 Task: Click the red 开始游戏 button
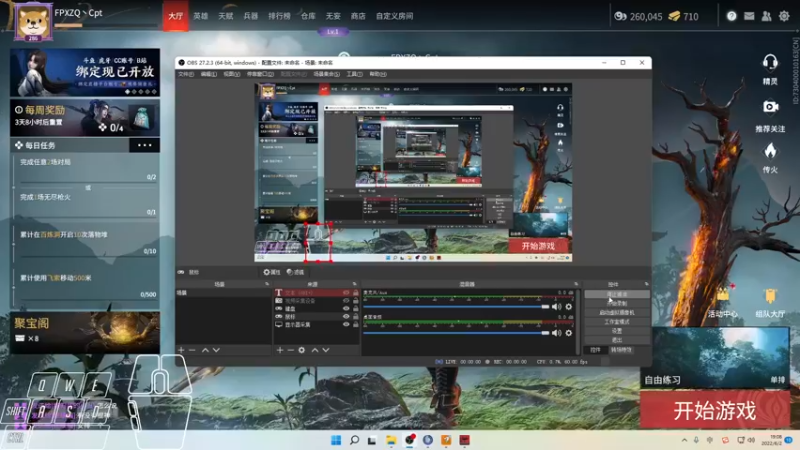714,410
